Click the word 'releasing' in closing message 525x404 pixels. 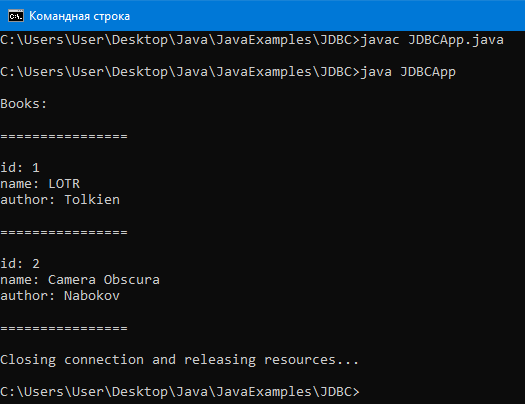(220, 360)
